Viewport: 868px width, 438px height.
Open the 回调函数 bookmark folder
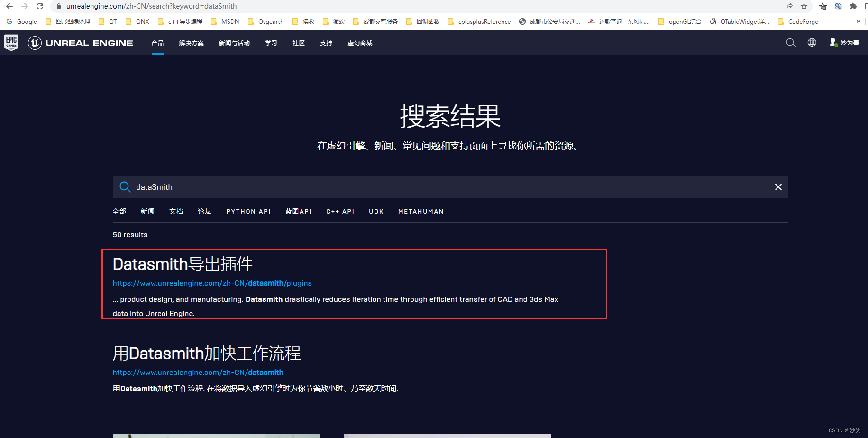coord(423,21)
